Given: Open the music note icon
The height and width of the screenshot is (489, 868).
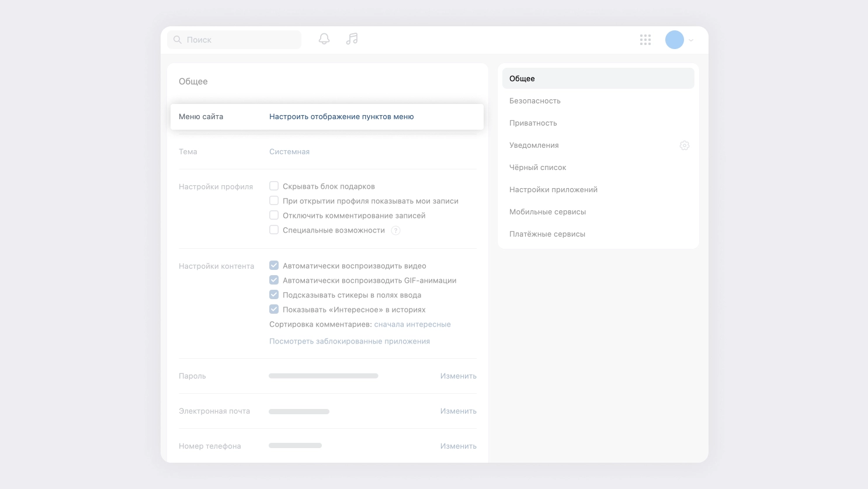Looking at the screenshot, I should 352,39.
